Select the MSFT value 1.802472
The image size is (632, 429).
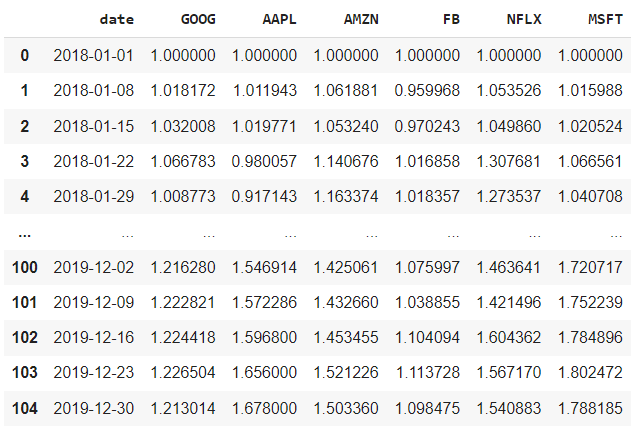pos(590,372)
